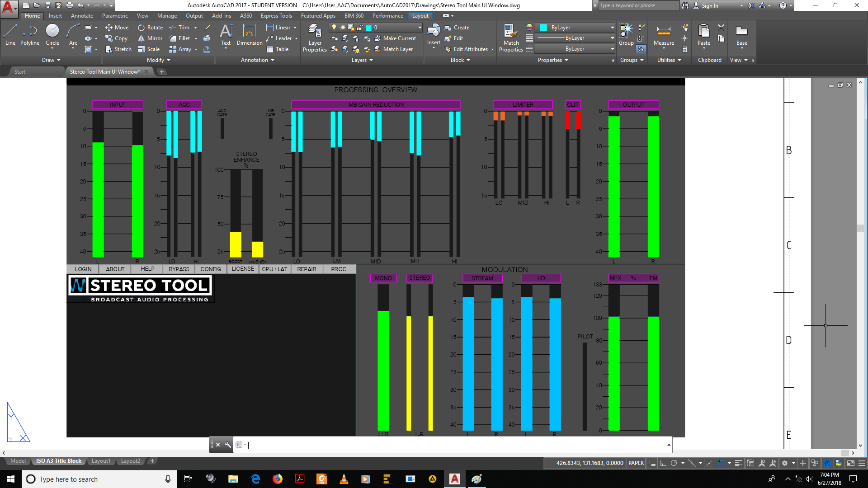Click Edit Attributes in Block panel
The height and width of the screenshot is (488, 868).
pos(466,49)
